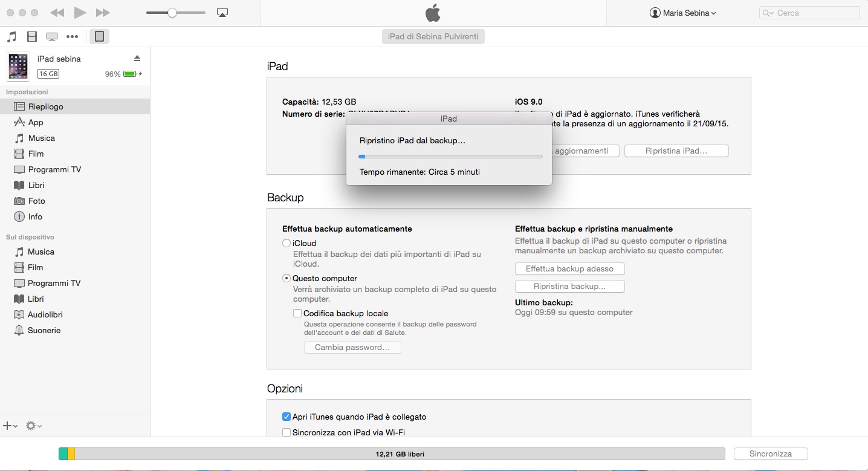Image resolution: width=868 pixels, height=471 pixels.
Task: Select the iPad device icon button
Action: click(99, 36)
